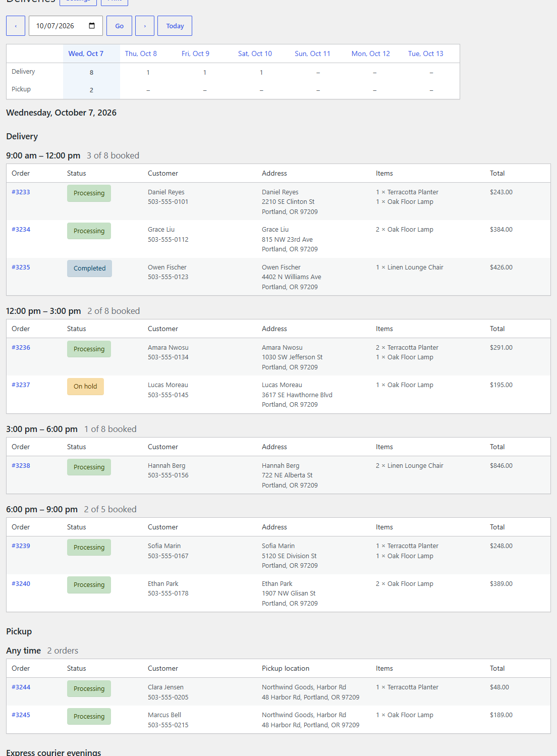Click phone number 503-555-0112
This screenshot has height=756, width=557.
(x=168, y=240)
